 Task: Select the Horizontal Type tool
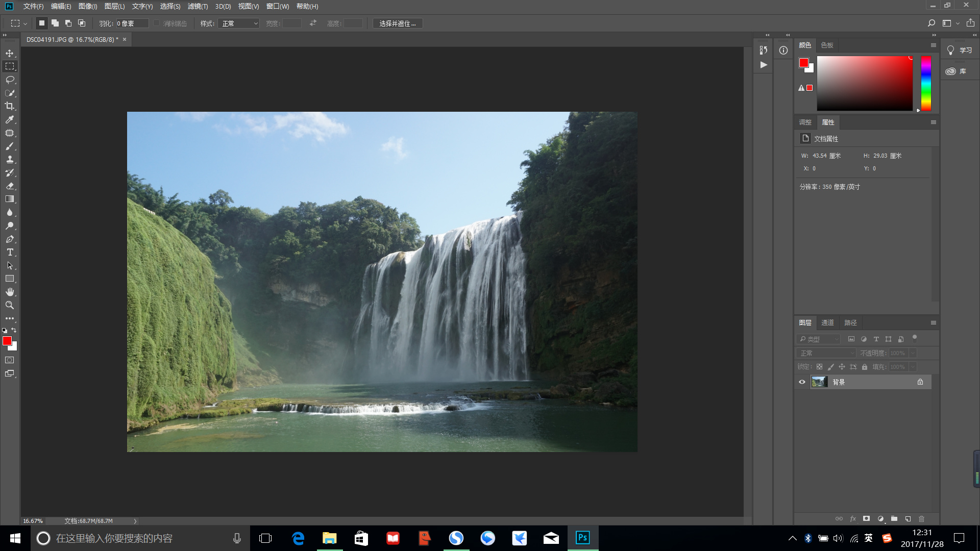10,253
